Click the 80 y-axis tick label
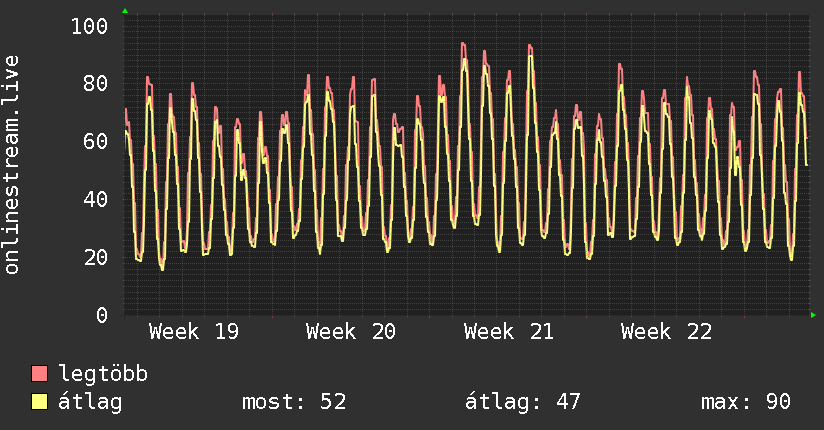 [x=96, y=84]
